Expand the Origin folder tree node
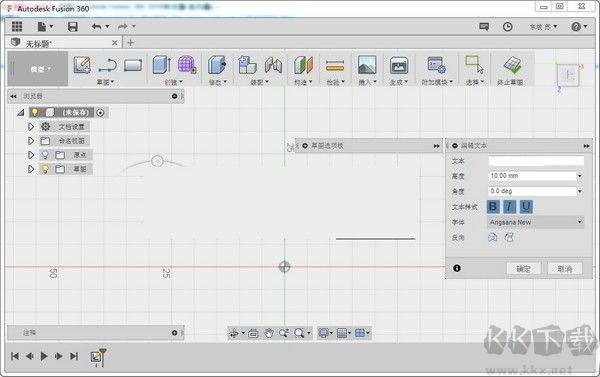 click(31, 155)
